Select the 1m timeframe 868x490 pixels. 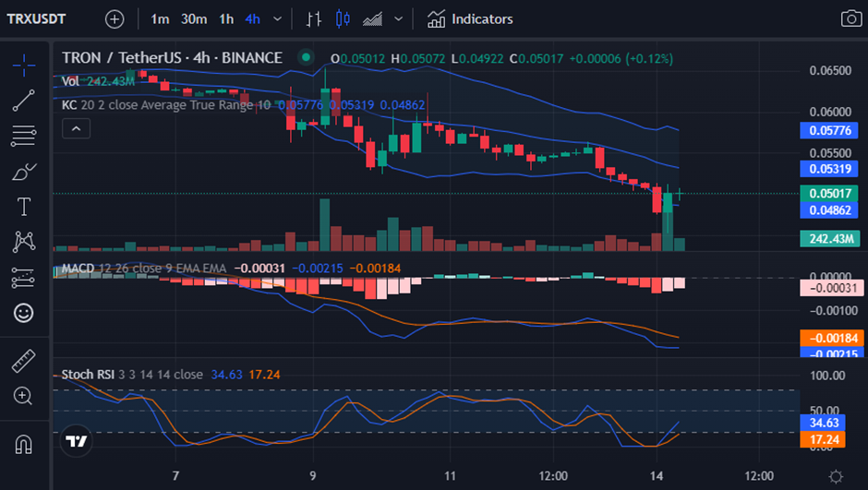[x=160, y=19]
